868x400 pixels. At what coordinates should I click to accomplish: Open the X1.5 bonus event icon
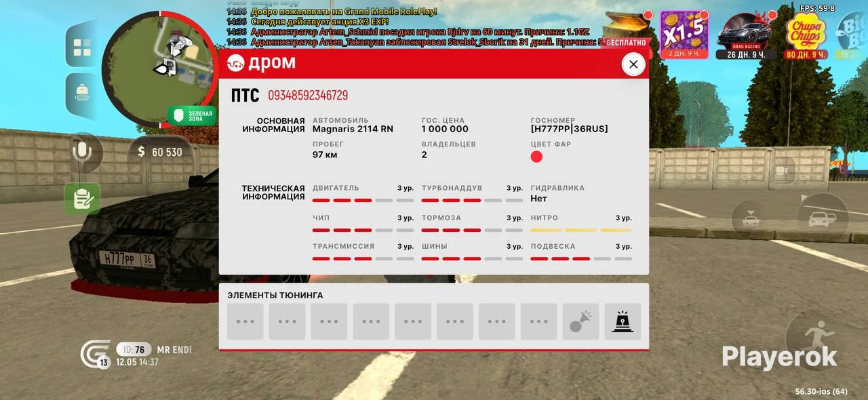tap(684, 35)
